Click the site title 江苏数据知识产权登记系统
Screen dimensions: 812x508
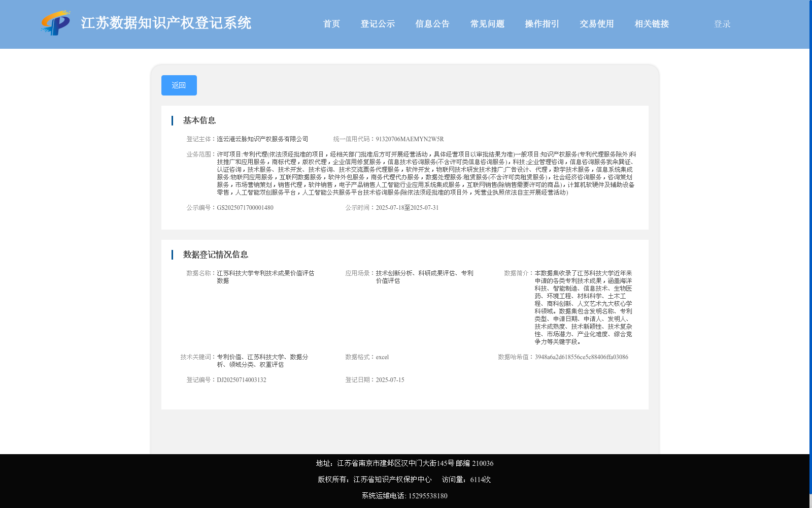[166, 23]
